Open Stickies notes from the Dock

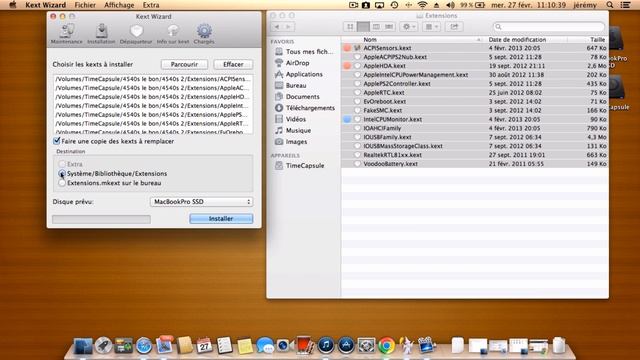[x=245, y=346]
